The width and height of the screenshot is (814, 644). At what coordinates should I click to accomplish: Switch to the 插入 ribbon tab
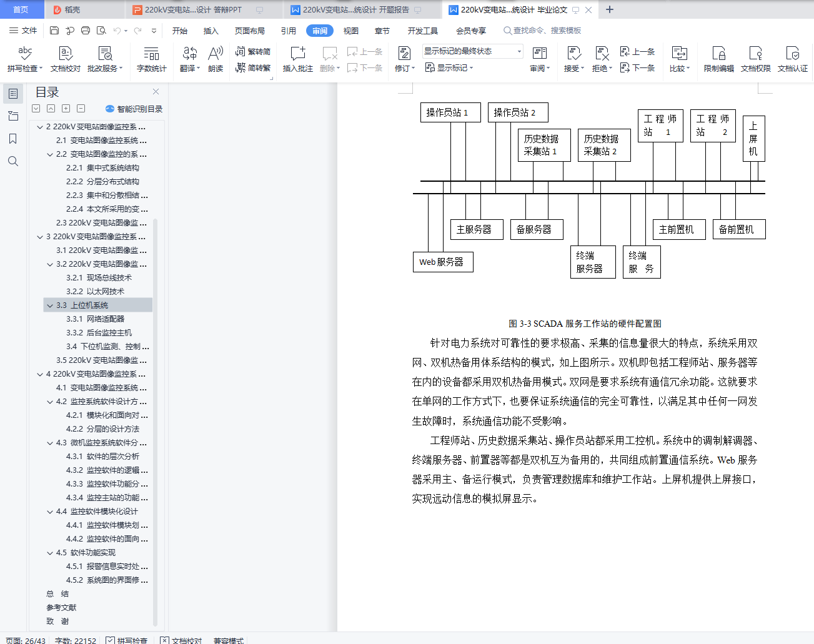coord(211,31)
